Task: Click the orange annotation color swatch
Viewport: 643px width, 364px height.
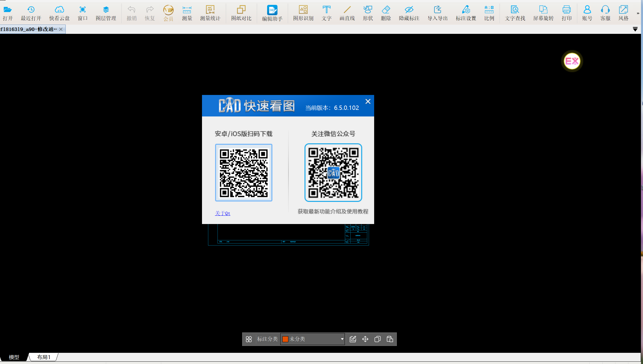Action: point(285,339)
